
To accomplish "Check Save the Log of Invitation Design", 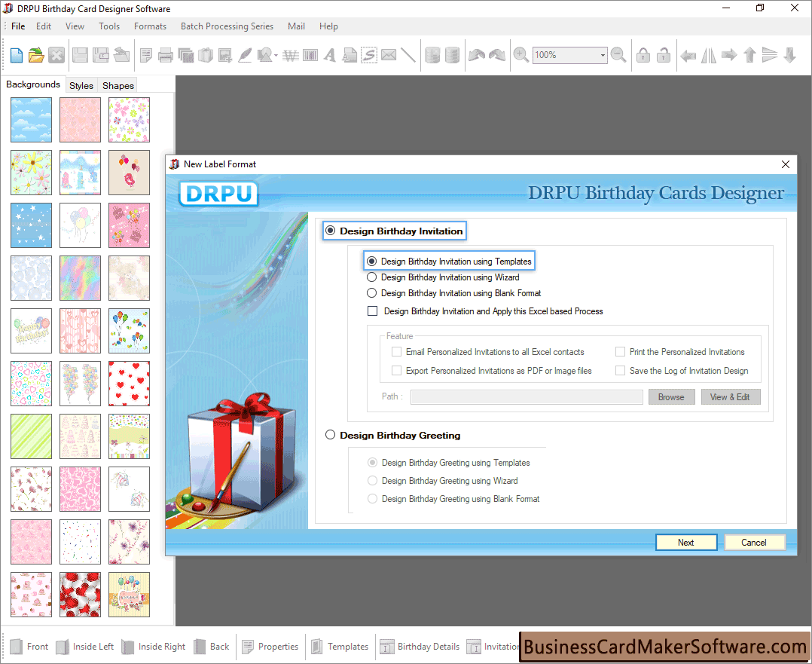I will click(x=620, y=371).
